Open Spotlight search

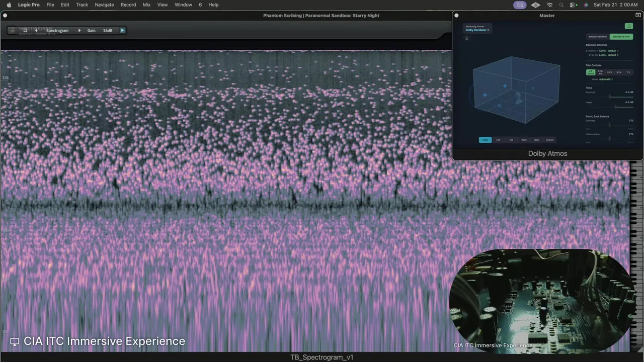tap(561, 5)
